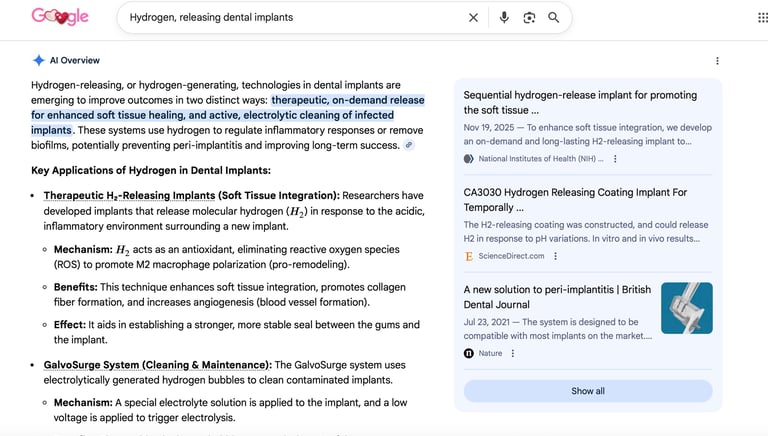Click the magnifier search icon
The height and width of the screenshot is (436, 768).
554,17
